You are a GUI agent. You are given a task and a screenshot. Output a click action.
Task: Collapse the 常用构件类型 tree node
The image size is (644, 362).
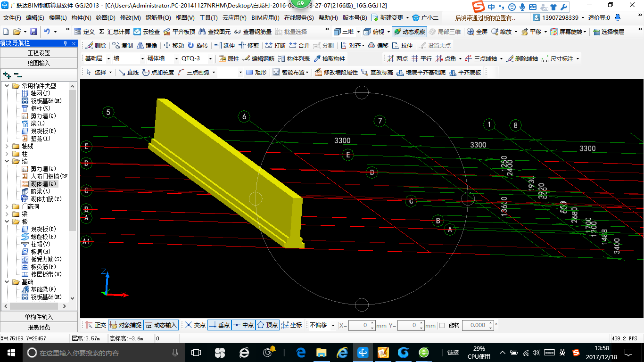tap(7, 86)
